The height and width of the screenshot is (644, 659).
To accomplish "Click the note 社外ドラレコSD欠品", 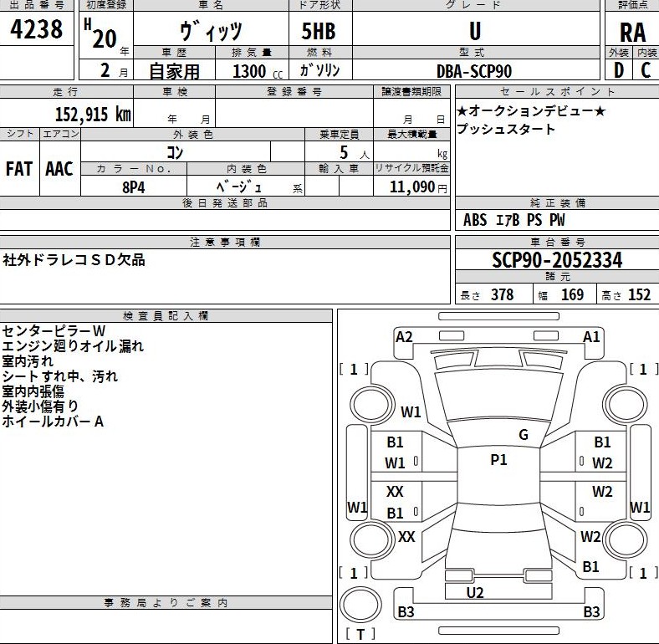I will [74, 260].
